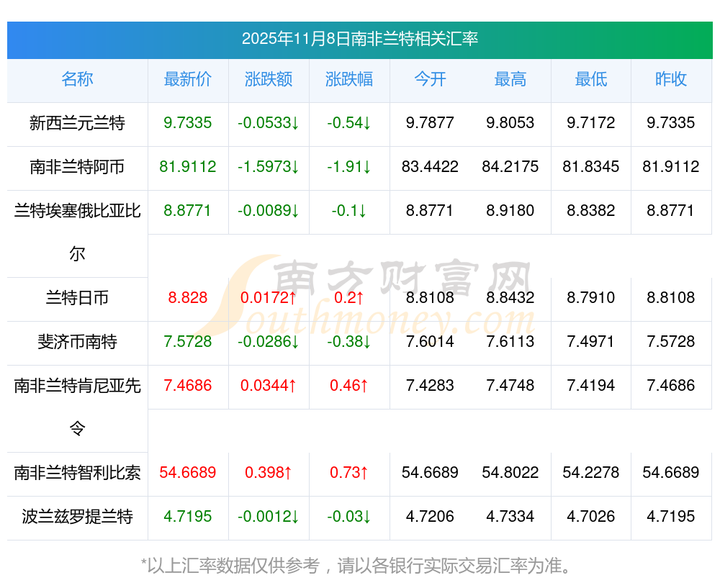The image size is (720, 588).
Task: Select the 斐济币南特 row name
Action: 77,342
